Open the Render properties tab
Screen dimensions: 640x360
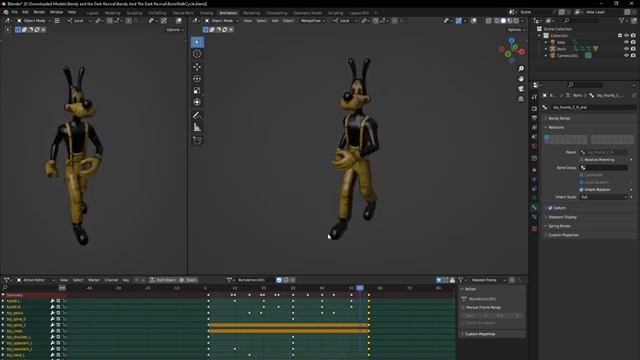[534, 109]
